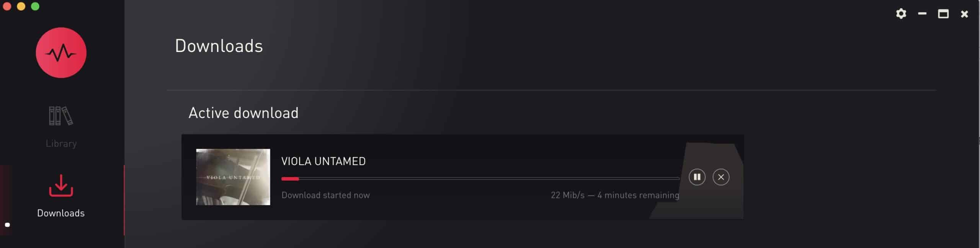Select the Downloads sidebar label
The image size is (980, 248).
[x=61, y=213]
